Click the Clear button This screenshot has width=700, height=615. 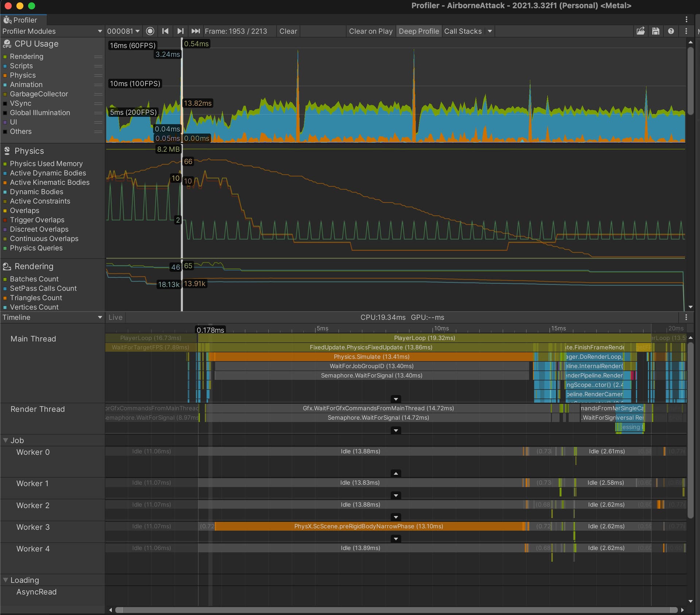[x=288, y=31]
